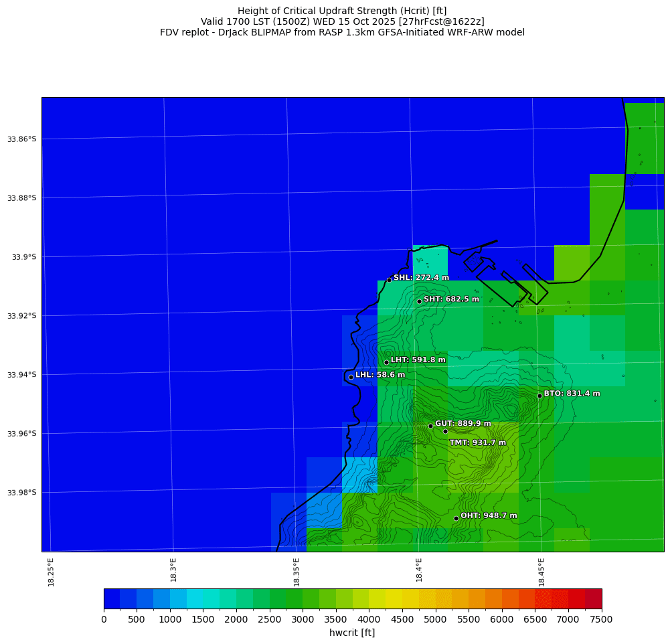Pick the dark blue swatch at colorbar start

click(x=112, y=598)
